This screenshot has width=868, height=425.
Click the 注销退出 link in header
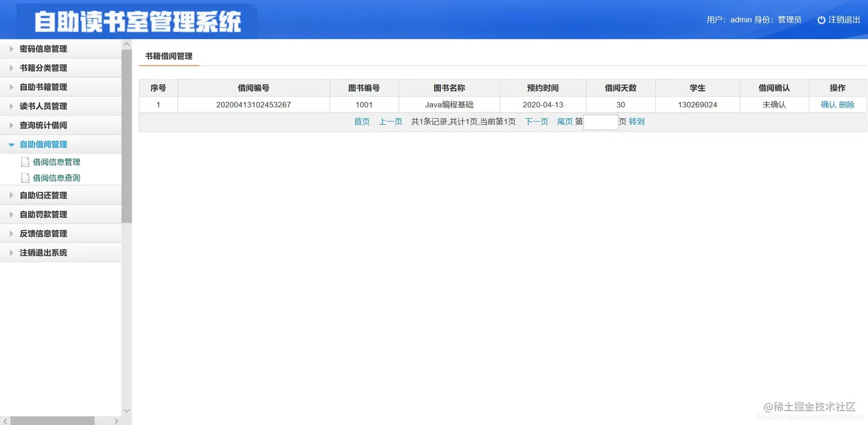844,20
